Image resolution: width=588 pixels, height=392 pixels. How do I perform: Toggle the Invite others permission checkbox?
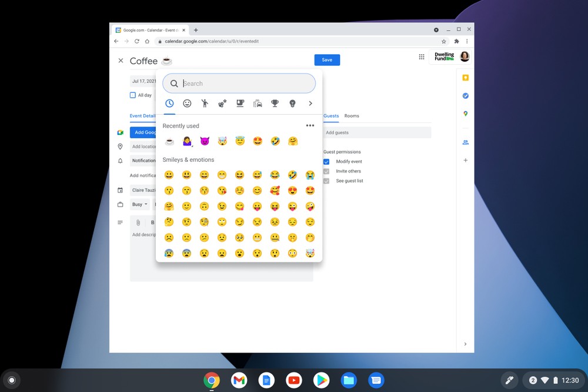[326, 171]
